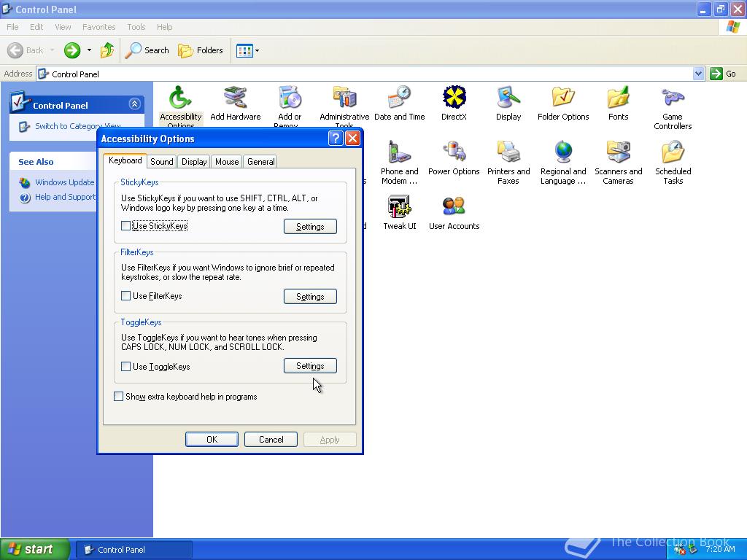Image resolution: width=747 pixels, height=560 pixels.
Task: Open Regional and Language icon
Action: [563, 163]
